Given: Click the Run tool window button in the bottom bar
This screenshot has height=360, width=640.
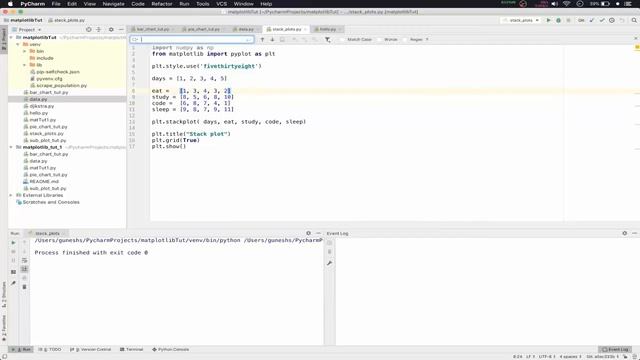Looking at the screenshot, I should point(22,349).
